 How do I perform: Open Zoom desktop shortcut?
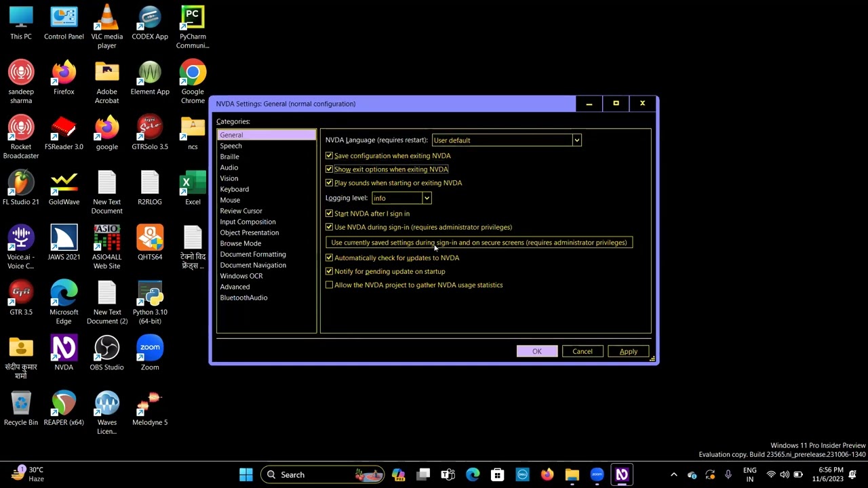(x=150, y=353)
